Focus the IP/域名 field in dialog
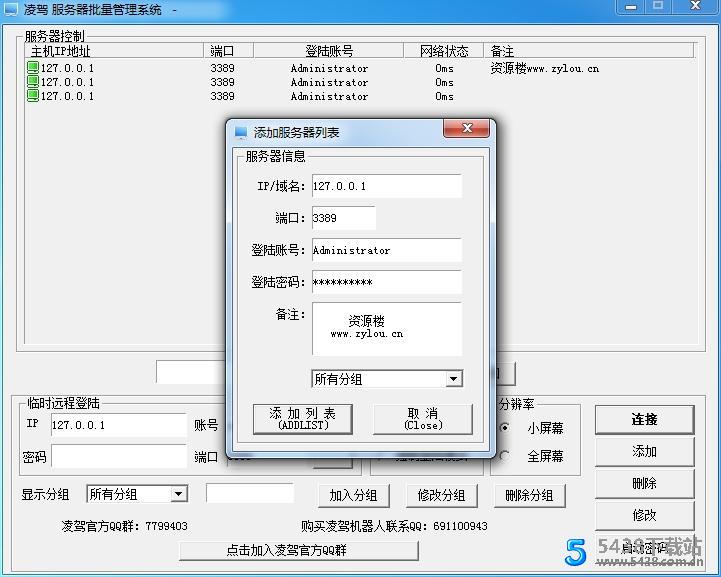Viewport: 721px width, 577px height. [387, 186]
